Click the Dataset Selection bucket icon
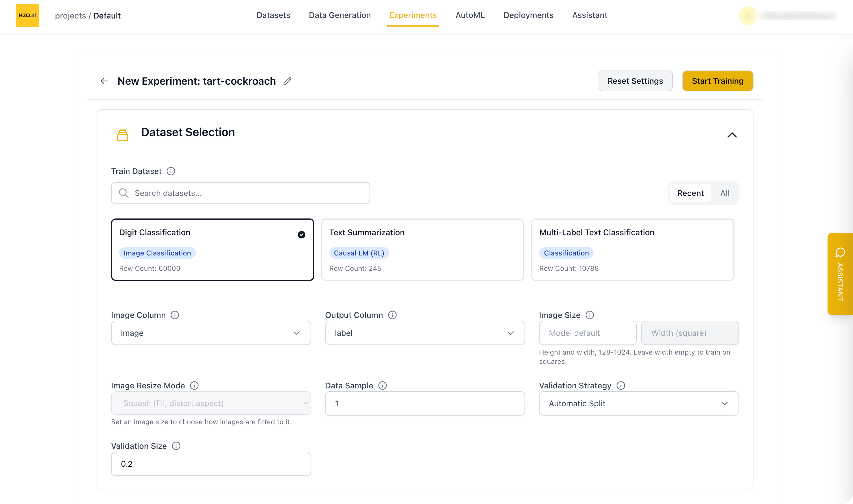Image resolution: width=853 pixels, height=504 pixels. coord(123,135)
